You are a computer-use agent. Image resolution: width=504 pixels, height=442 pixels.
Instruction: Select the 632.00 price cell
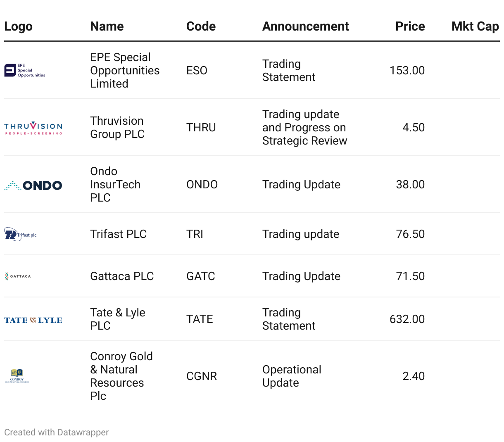tap(407, 319)
